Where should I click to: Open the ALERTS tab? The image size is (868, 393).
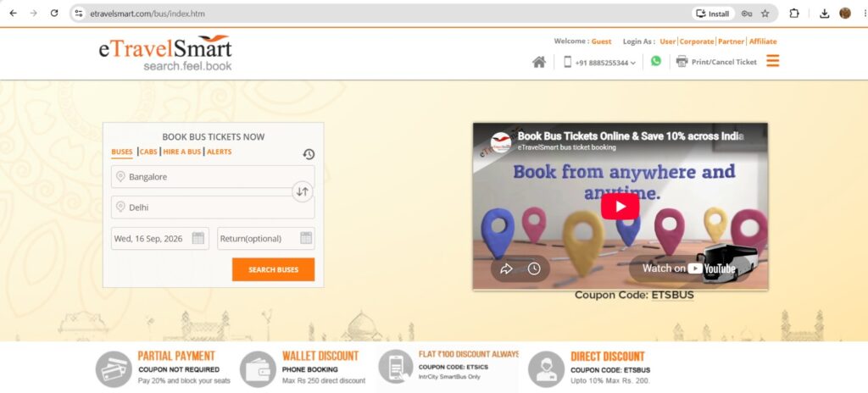click(x=220, y=152)
